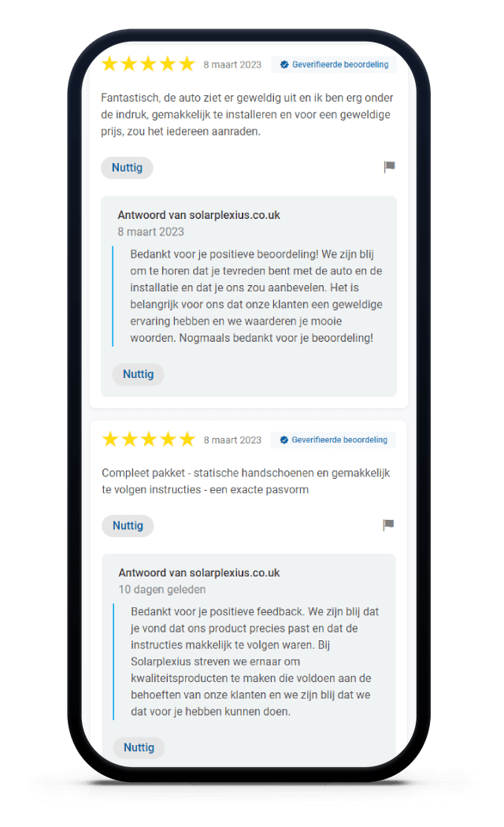Click second 'Antwoord van solarplexius.co.uk' heading
Viewport: 504px width, 827px height.
(199, 573)
